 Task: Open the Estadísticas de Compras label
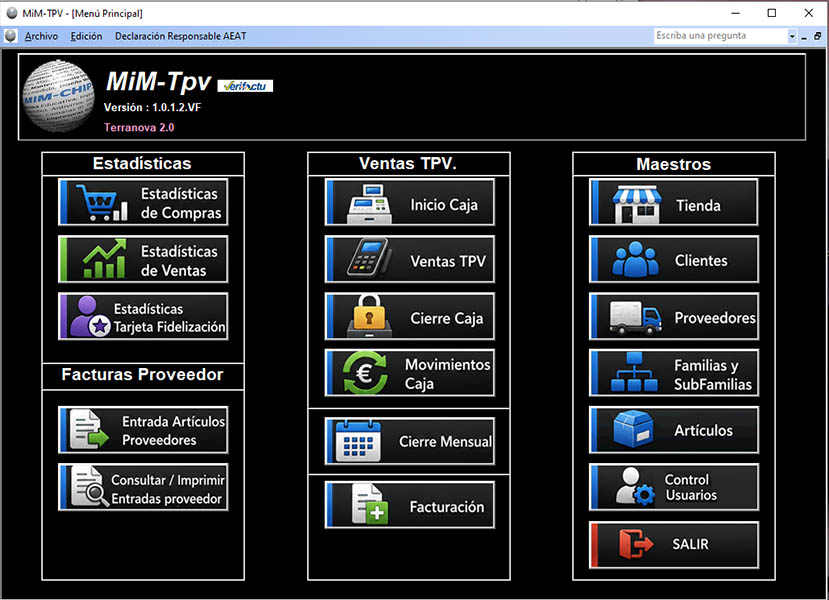pyautogui.click(x=180, y=204)
